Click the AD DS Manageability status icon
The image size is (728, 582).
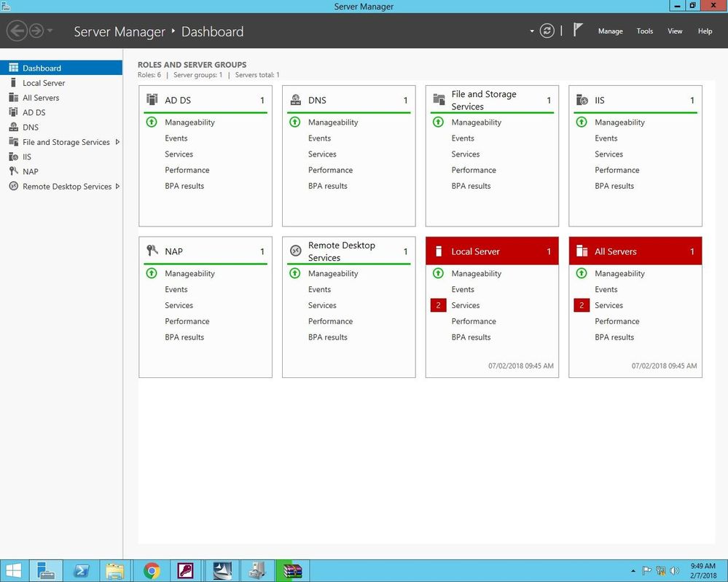(x=152, y=122)
